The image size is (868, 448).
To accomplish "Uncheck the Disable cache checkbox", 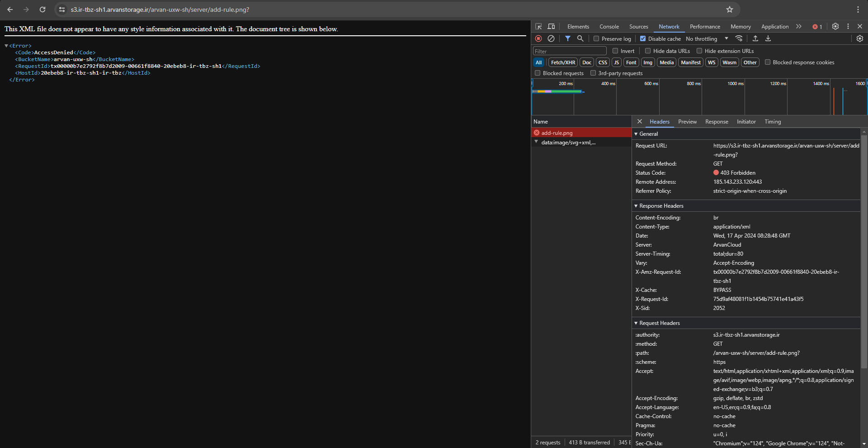I will tap(643, 39).
